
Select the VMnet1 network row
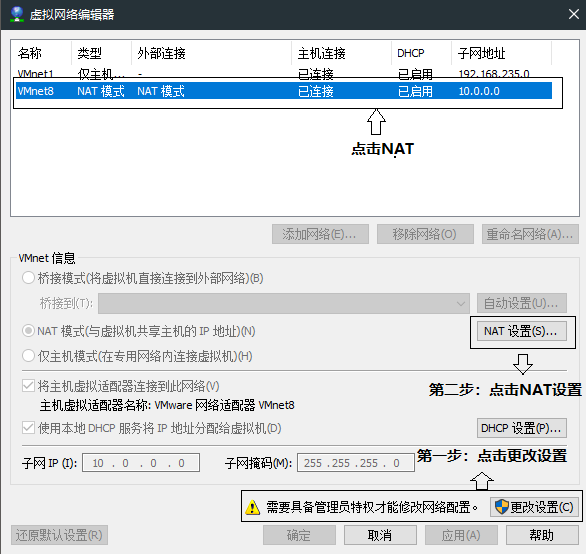[x=284, y=74]
